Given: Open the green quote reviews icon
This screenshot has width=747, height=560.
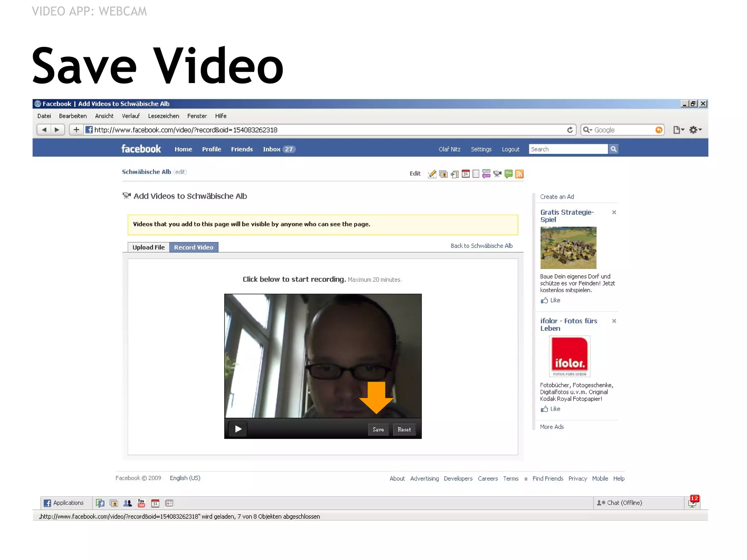Looking at the screenshot, I should tap(508, 174).
